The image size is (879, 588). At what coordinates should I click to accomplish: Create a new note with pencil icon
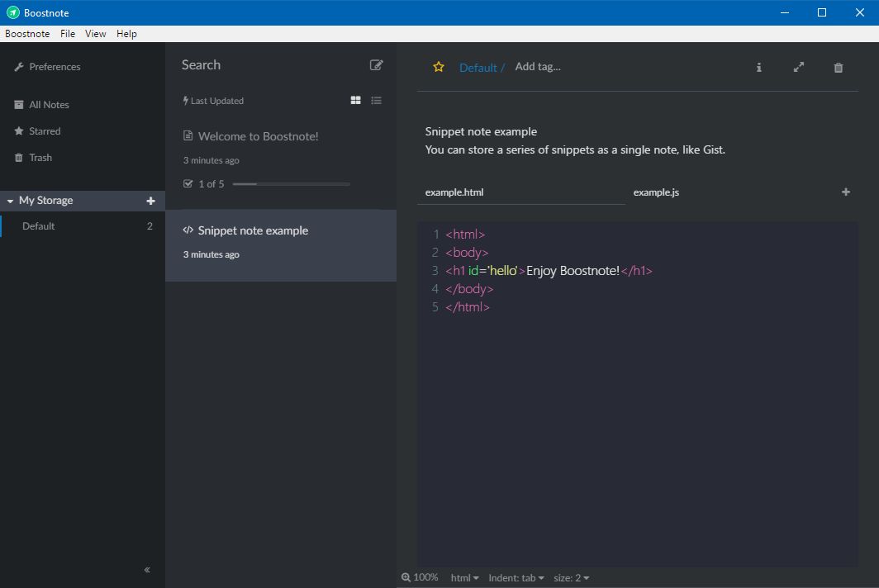tap(376, 65)
